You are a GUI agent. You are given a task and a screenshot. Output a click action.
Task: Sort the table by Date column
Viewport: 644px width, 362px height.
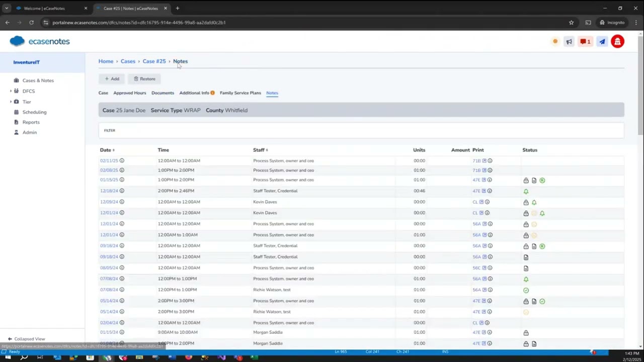pos(107,150)
